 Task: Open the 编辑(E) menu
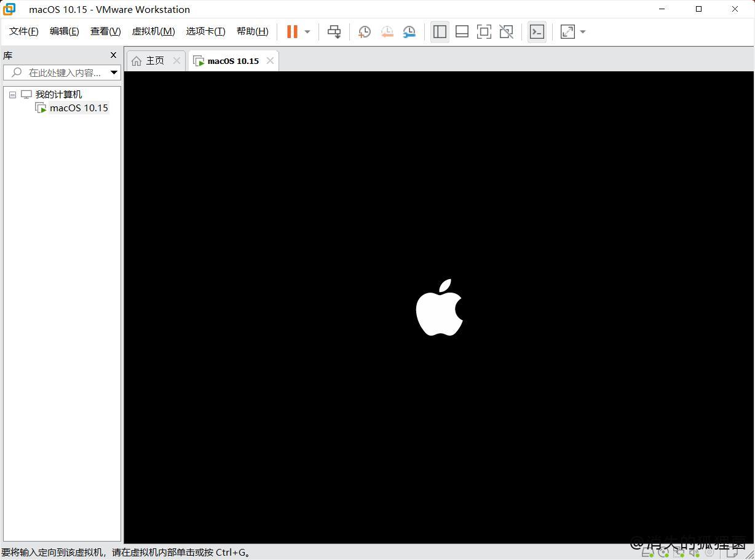coord(65,31)
